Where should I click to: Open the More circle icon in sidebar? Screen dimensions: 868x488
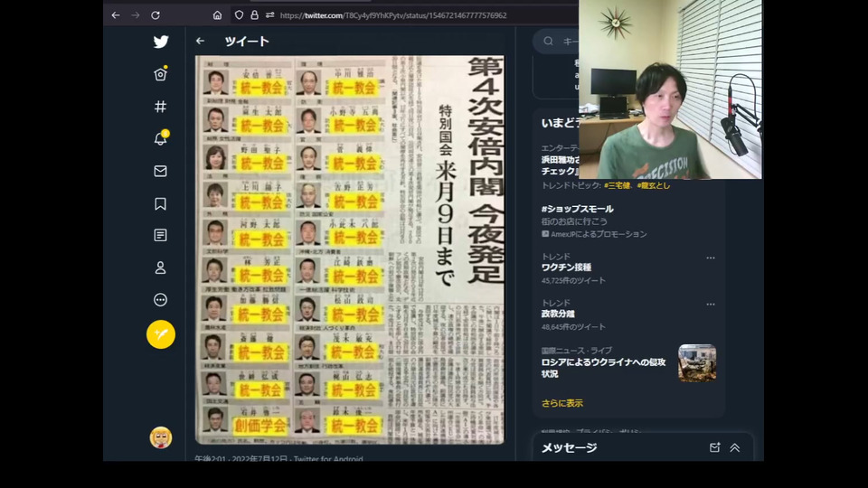click(x=161, y=300)
